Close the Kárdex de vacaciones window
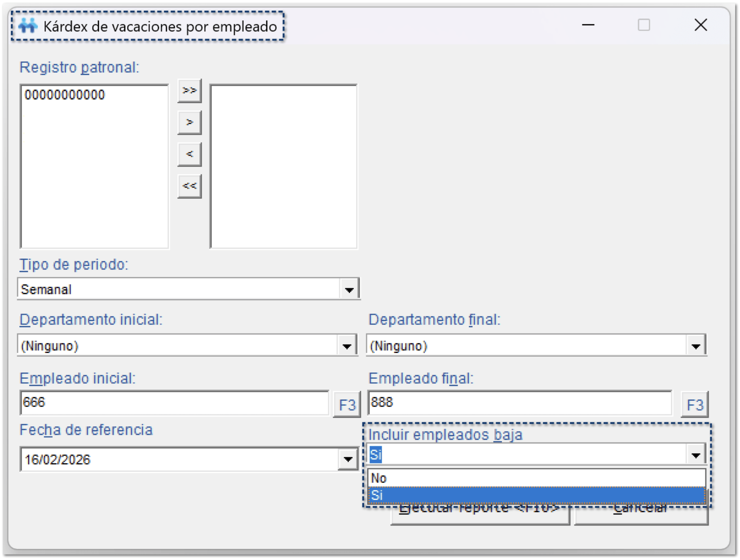The width and height of the screenshot is (740, 560). [x=700, y=25]
